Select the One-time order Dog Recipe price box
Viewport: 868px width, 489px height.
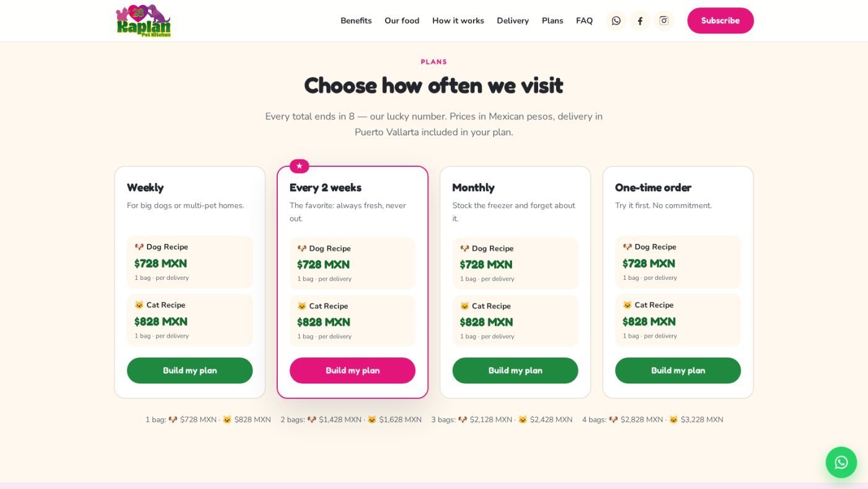coord(678,262)
